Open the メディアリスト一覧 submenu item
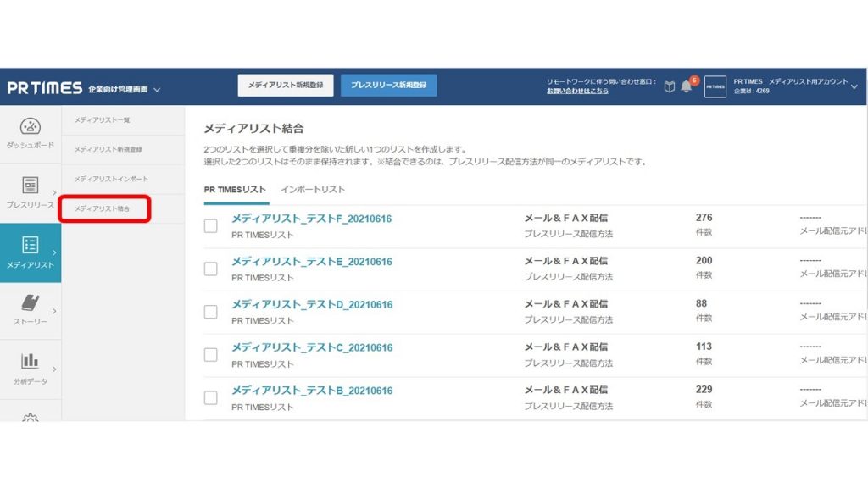 tap(103, 120)
